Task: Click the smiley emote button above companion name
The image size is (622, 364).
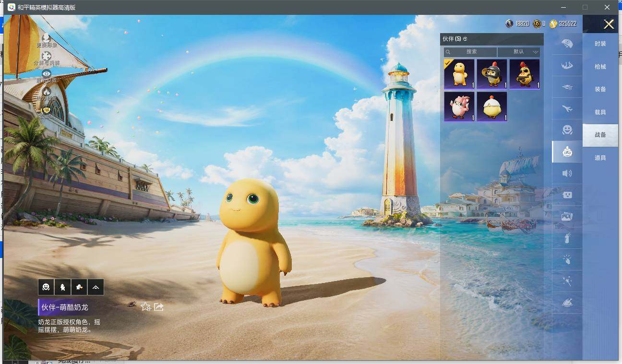Action: (x=46, y=287)
